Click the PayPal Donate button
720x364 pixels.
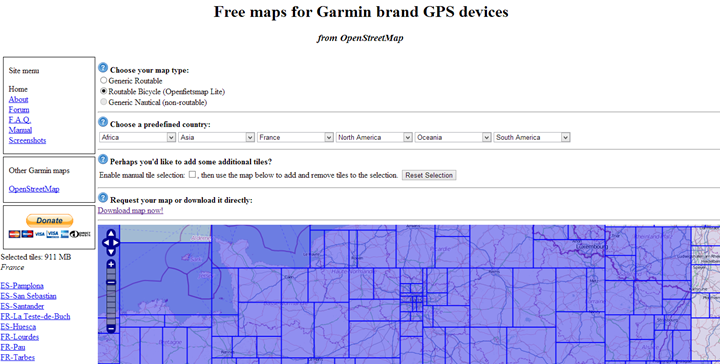tap(50, 220)
